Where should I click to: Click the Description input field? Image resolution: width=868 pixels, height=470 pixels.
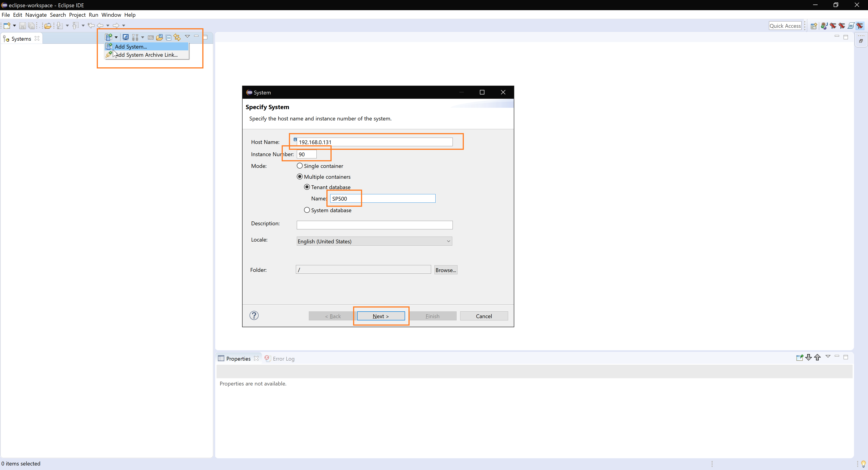coord(374,225)
